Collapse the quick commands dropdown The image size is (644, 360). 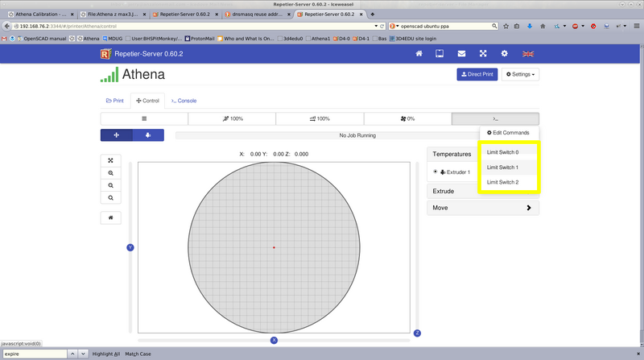pyautogui.click(x=495, y=118)
